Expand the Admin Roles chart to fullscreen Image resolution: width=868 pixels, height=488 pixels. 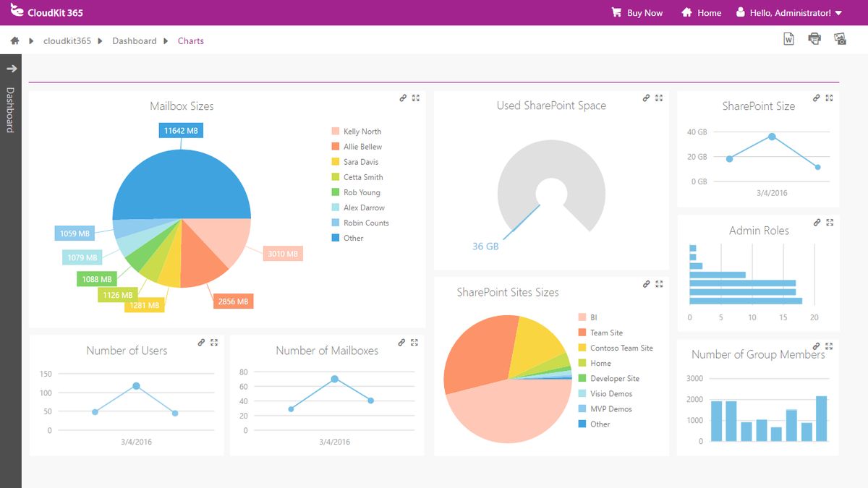829,222
